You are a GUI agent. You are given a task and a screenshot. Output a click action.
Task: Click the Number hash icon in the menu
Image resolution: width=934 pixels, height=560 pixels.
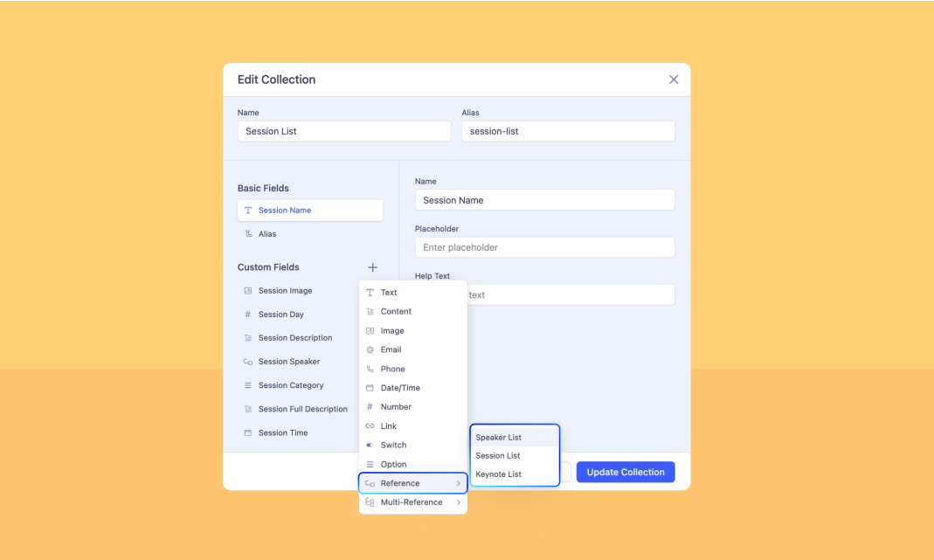click(370, 407)
